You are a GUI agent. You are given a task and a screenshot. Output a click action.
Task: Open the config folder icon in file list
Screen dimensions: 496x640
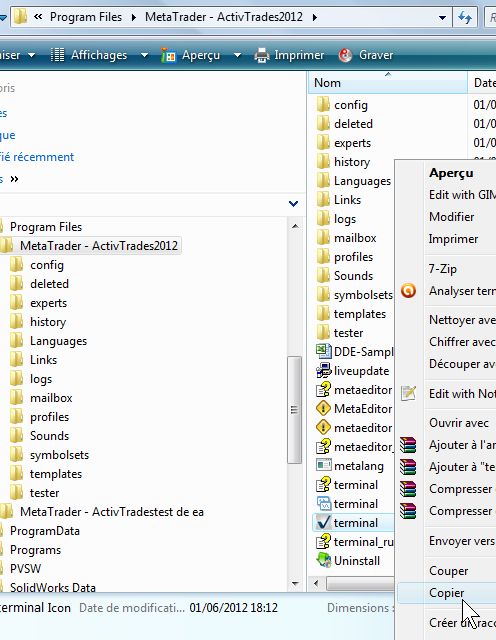[x=323, y=105]
